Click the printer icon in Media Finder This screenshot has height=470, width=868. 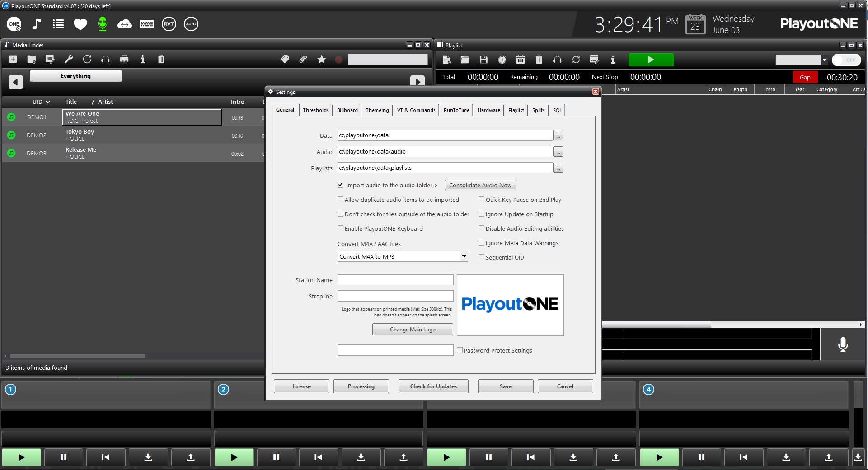pyautogui.click(x=124, y=59)
